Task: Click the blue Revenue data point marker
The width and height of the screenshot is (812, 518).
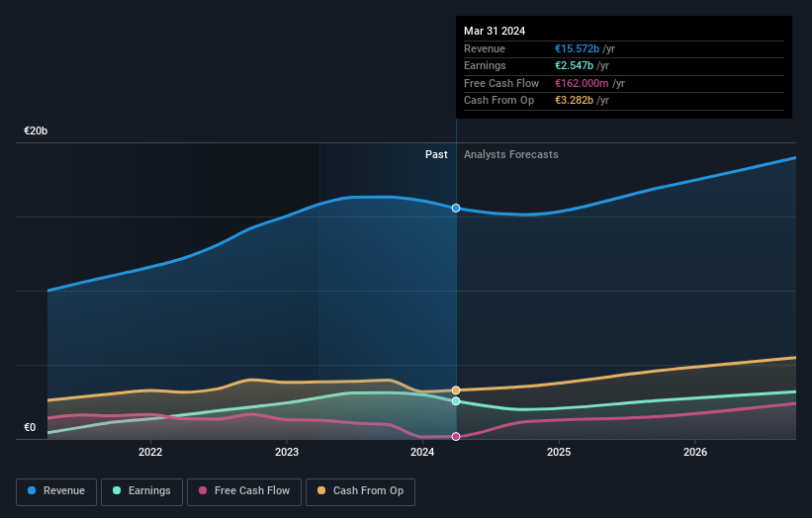Action: pos(456,208)
